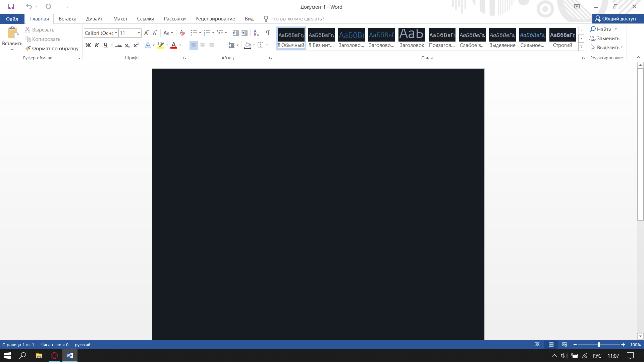Apply the red font color
Screen dimensions: 644x362
point(174,45)
